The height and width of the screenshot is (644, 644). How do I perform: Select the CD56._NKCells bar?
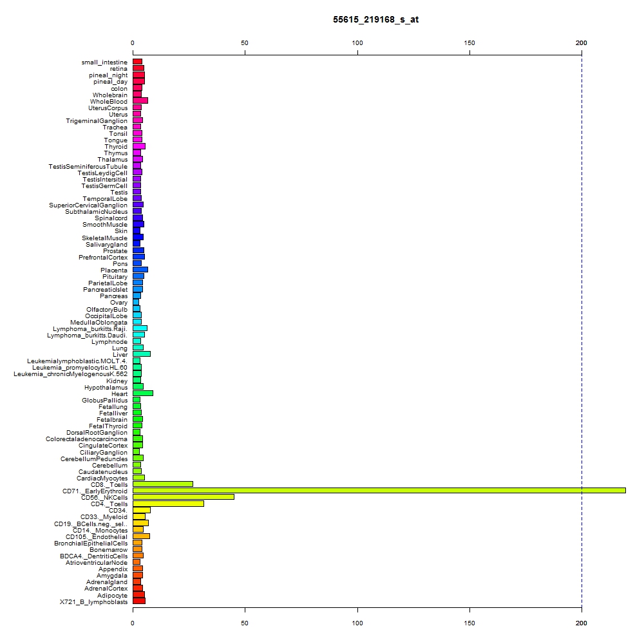pyautogui.click(x=183, y=497)
